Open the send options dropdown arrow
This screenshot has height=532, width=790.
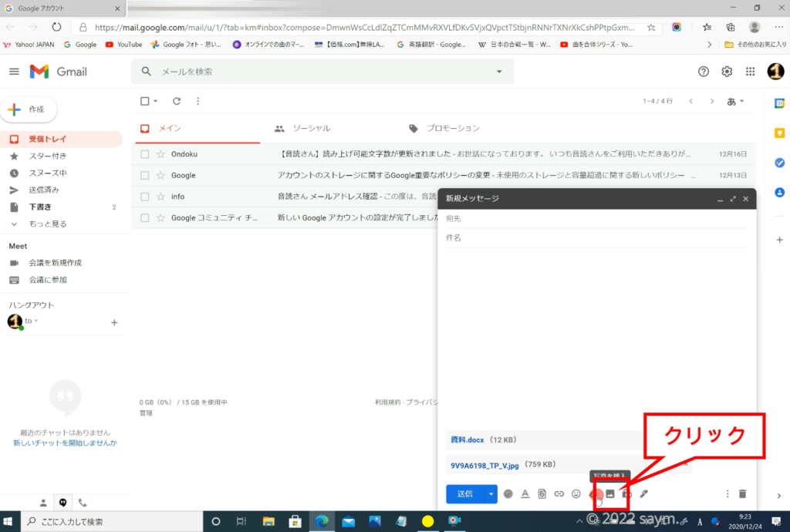[490, 493]
